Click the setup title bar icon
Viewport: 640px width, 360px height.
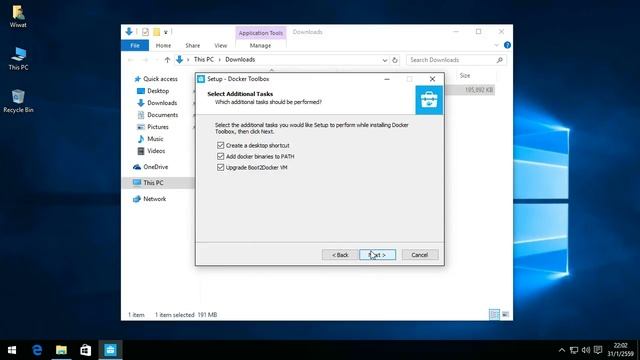201,79
